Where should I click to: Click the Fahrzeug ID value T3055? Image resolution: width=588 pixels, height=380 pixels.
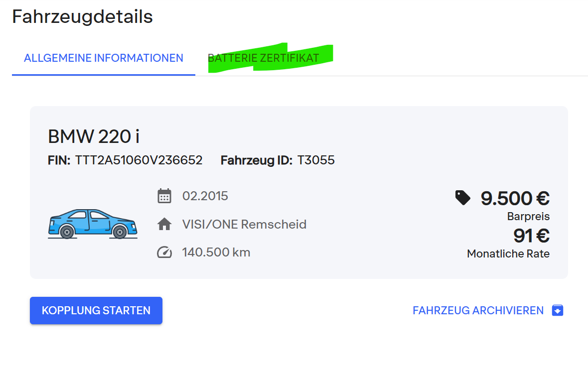(x=316, y=160)
